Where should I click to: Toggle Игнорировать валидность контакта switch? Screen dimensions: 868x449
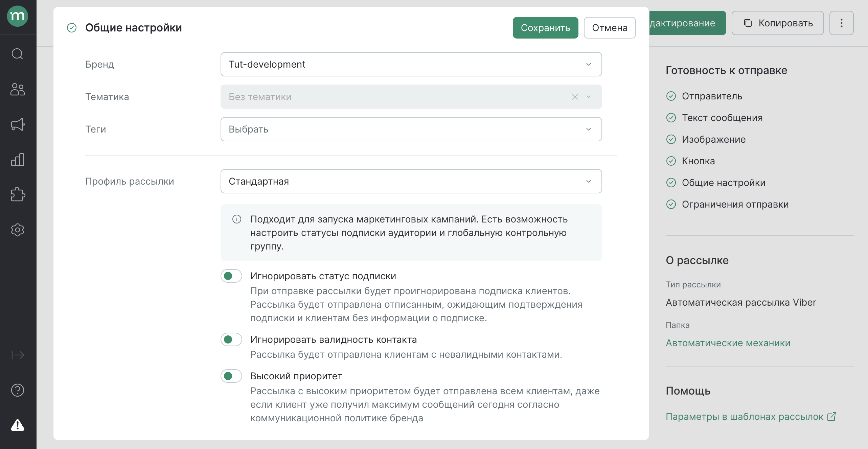231,339
